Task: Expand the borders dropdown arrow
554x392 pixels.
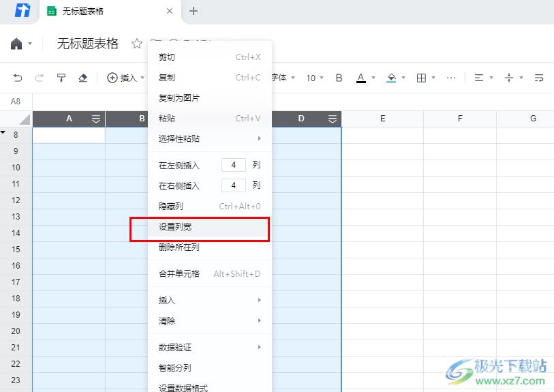Action: click(x=433, y=78)
